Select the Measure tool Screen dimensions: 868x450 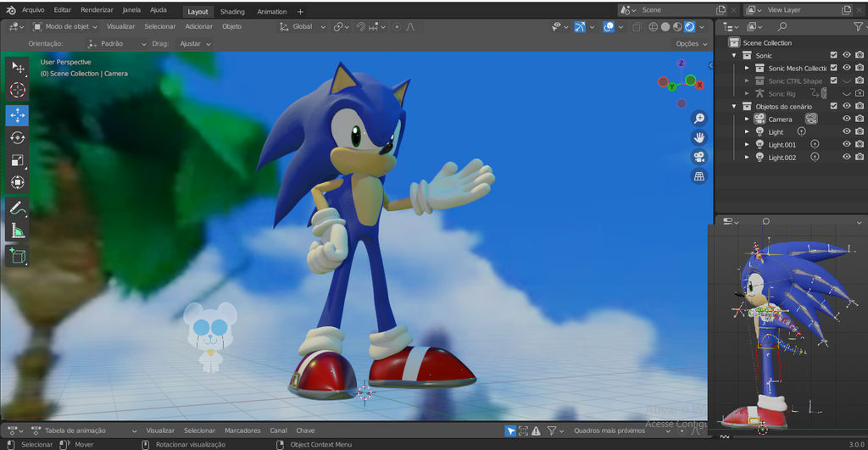[x=18, y=231]
